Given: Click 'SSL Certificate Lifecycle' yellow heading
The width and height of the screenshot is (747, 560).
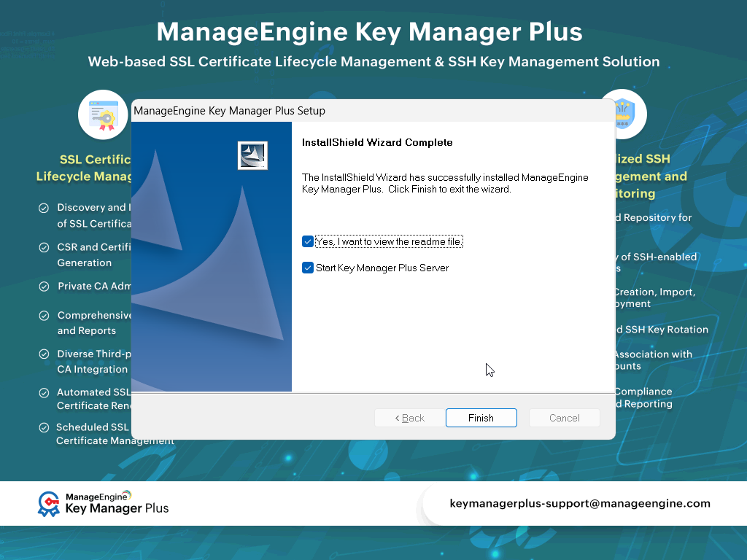Looking at the screenshot, I should point(84,168).
